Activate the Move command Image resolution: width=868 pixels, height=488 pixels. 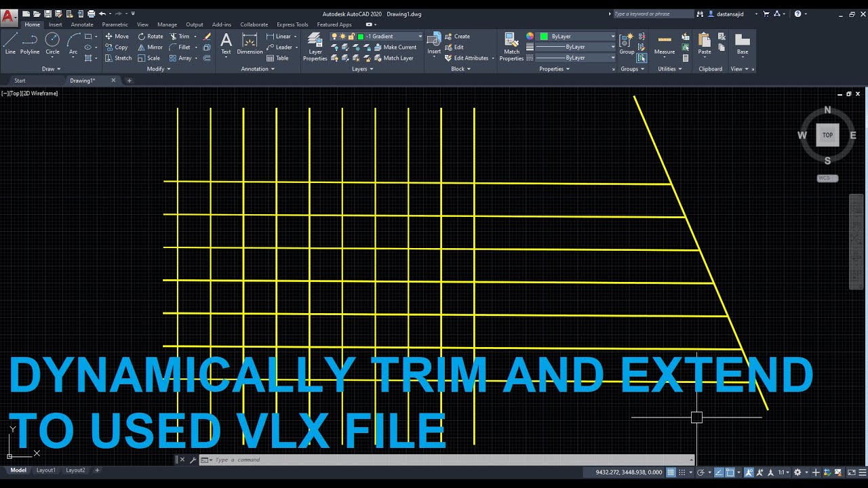(117, 37)
